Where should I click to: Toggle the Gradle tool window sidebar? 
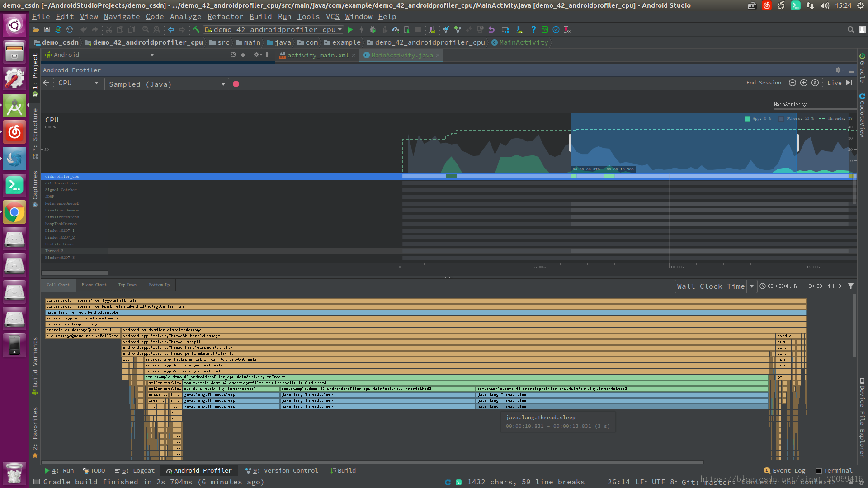pyautogui.click(x=862, y=68)
